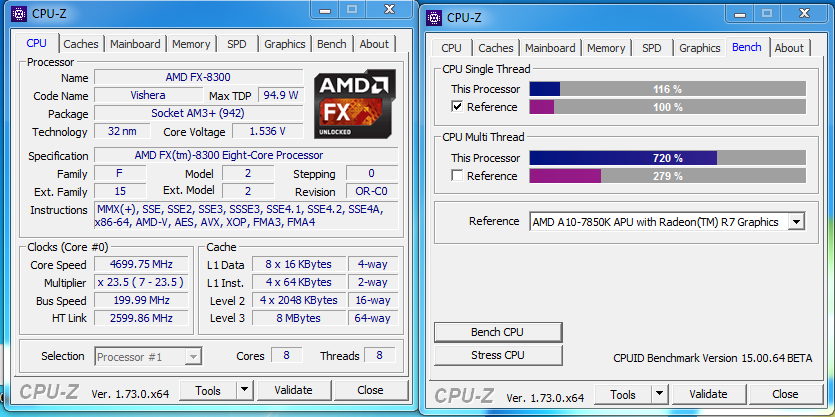Start the benchmark with Bench CPU

(498, 332)
